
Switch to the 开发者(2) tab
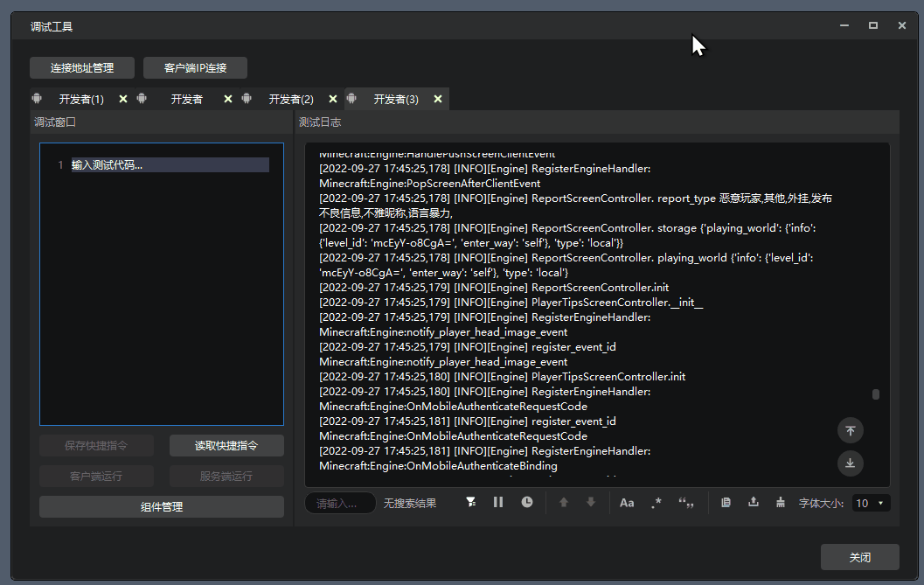coord(290,100)
